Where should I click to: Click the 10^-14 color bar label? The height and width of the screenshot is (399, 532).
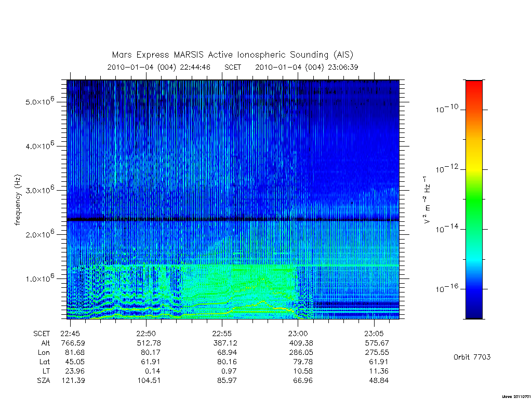coord(447,229)
